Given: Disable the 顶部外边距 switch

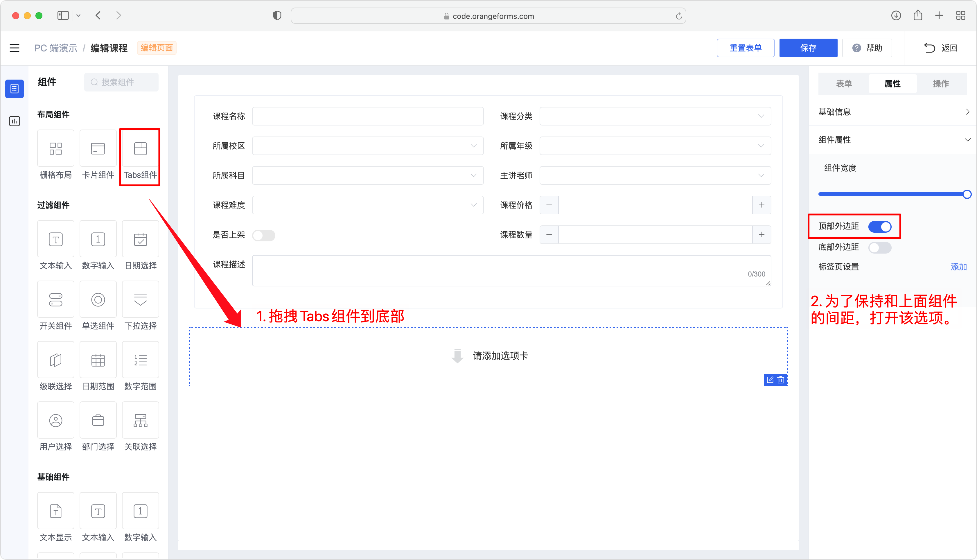Looking at the screenshot, I should [880, 227].
